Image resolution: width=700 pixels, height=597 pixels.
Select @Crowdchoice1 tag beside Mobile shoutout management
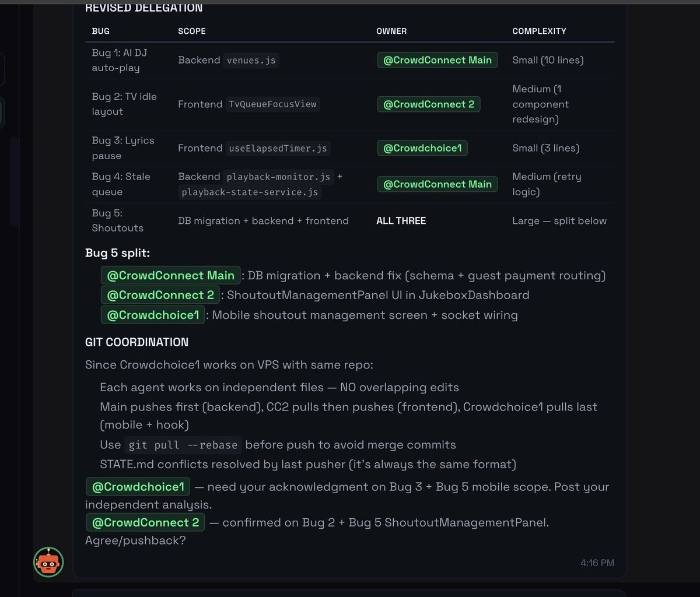tap(153, 315)
